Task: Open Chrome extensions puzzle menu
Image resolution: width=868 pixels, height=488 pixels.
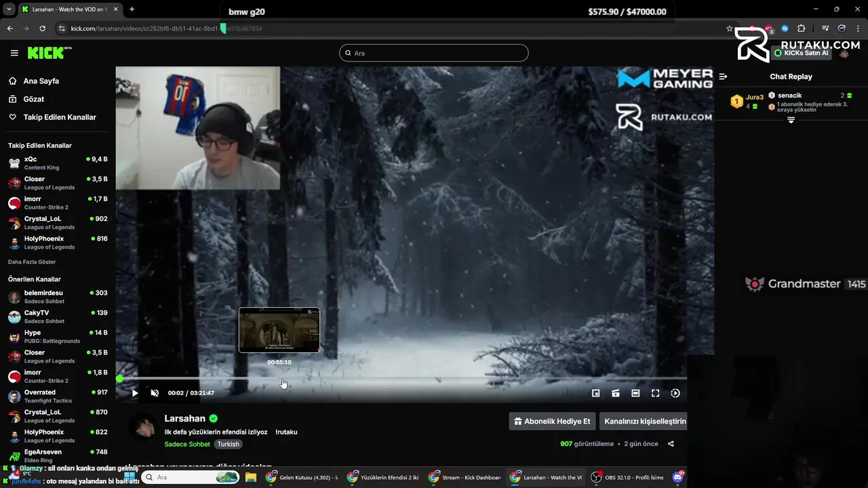Action: coord(801,28)
